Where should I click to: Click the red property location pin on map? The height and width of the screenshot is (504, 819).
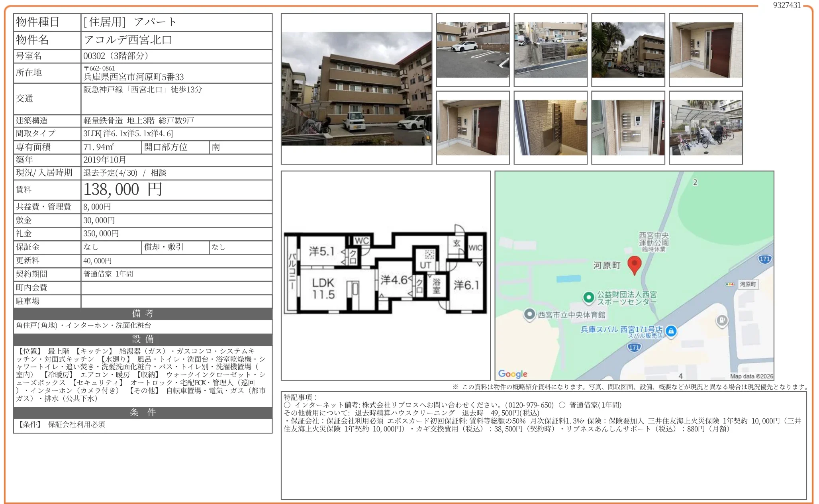[635, 265]
